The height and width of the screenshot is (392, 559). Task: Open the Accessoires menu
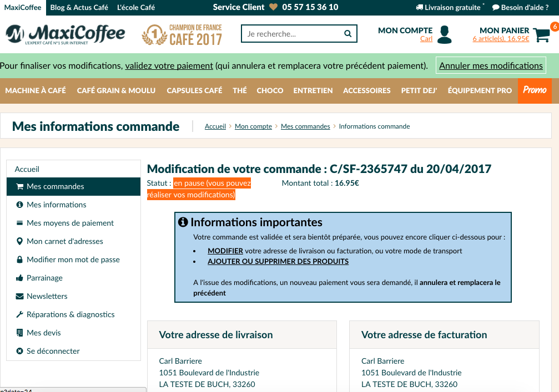(367, 90)
